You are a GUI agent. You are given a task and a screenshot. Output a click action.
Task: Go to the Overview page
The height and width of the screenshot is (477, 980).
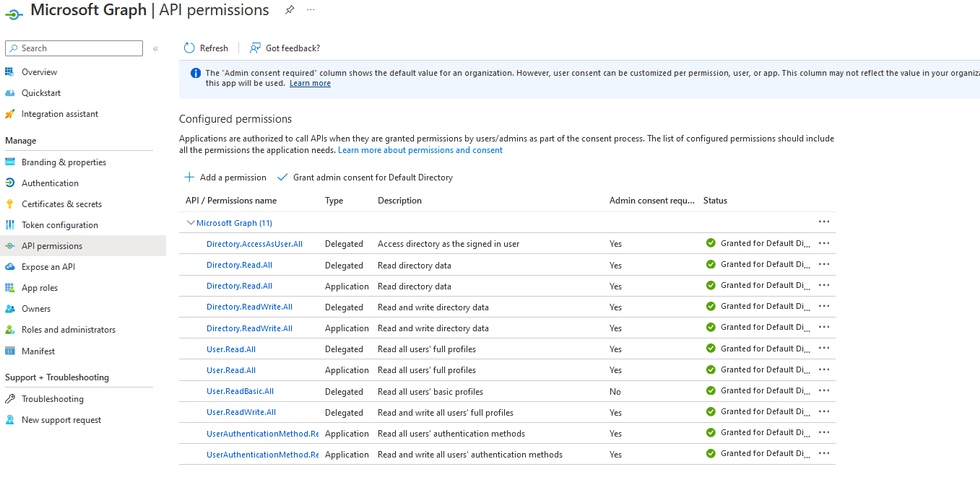[x=39, y=72]
